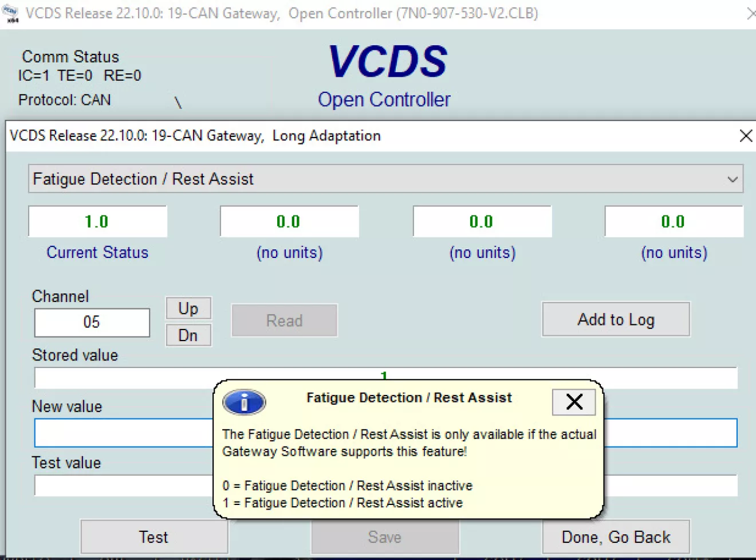Click the large VCDS logo heading
Screen dimensions: 756x560
click(388, 61)
